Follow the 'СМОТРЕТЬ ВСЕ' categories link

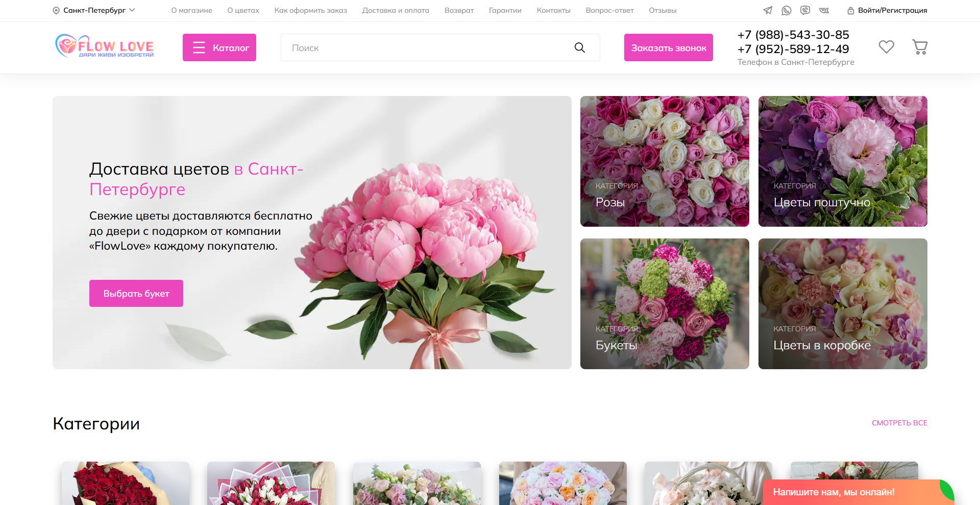[899, 423]
